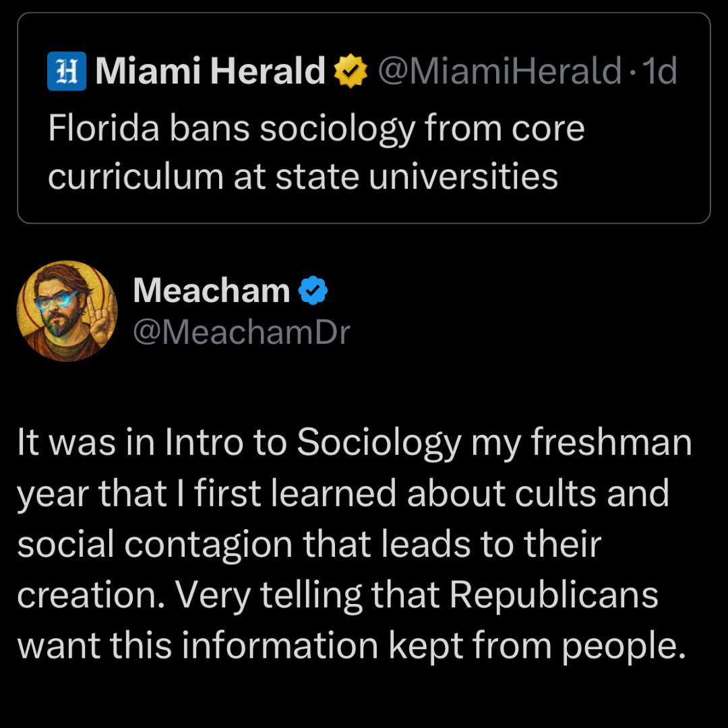728x728 pixels.
Task: Click "sociology" in the Miami Herald headline
Action: 337,129
